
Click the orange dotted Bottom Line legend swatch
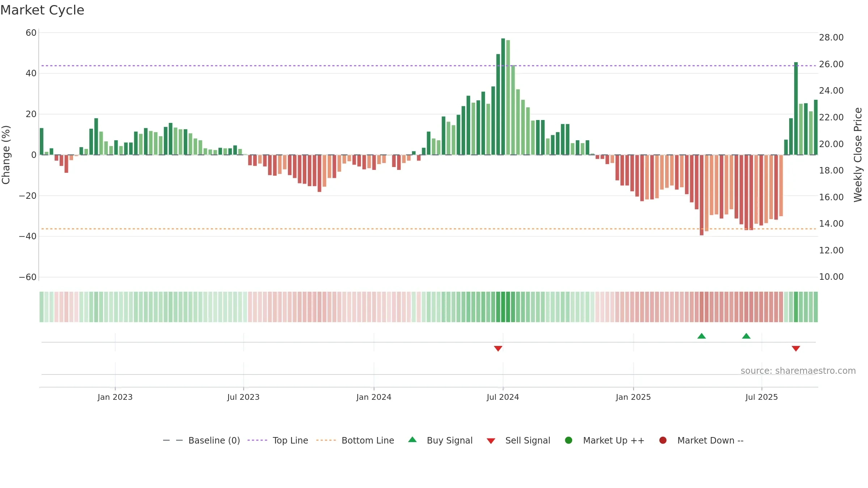coord(326,440)
